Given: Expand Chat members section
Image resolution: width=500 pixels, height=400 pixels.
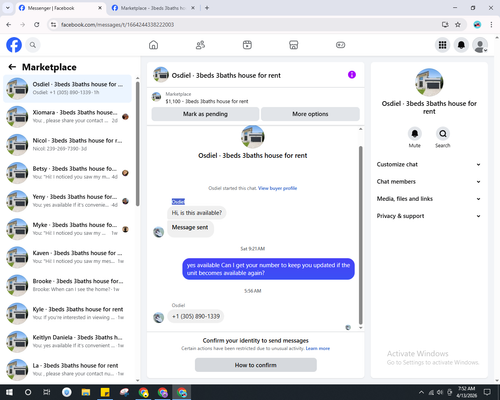Looking at the screenshot, I should tap(429, 182).
